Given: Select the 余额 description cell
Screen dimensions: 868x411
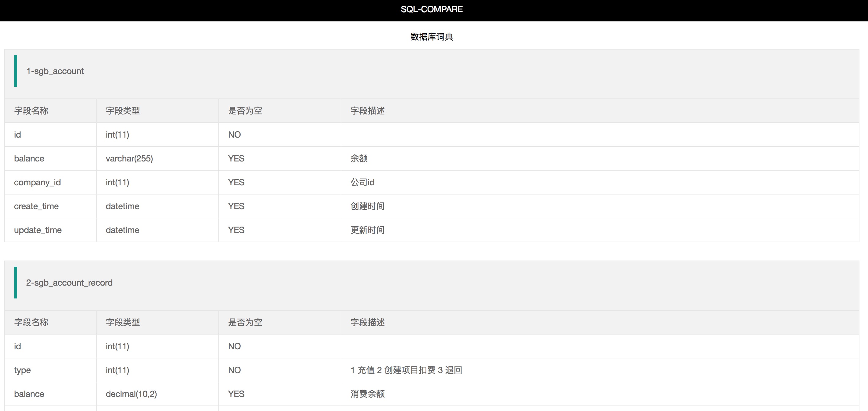Looking at the screenshot, I should point(359,158).
